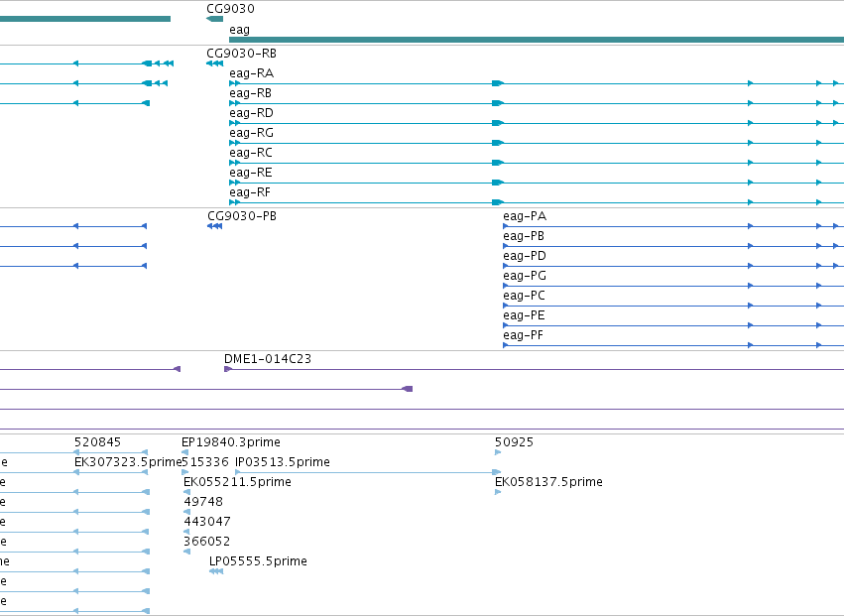Select the LP05555.5prime label
Screen dimensions: 844x616
[259, 561]
